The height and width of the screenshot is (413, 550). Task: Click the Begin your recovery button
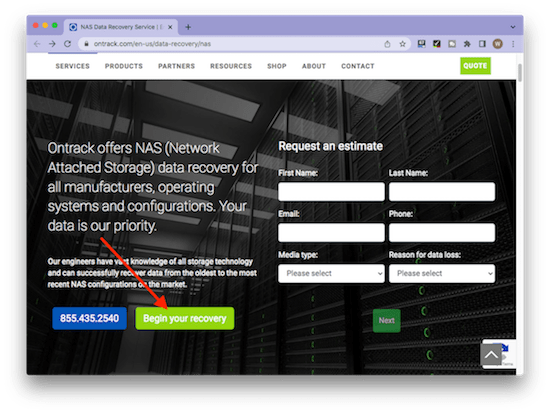pos(185,318)
